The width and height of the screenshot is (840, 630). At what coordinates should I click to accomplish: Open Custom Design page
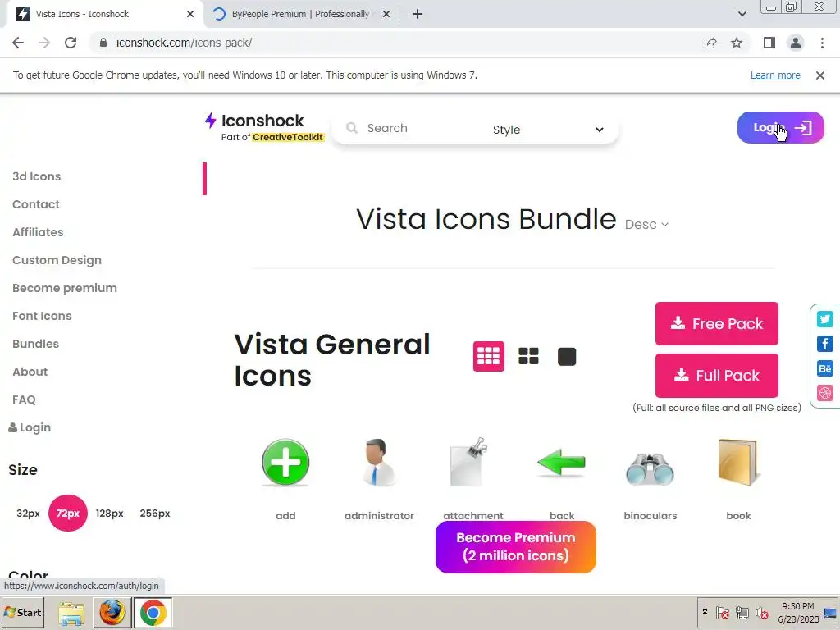[x=57, y=260]
